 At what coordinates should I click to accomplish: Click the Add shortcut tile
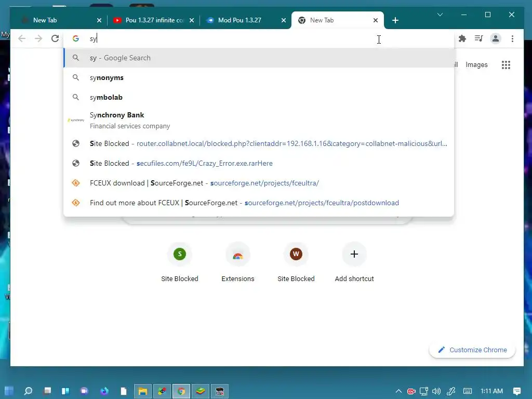pos(354,263)
